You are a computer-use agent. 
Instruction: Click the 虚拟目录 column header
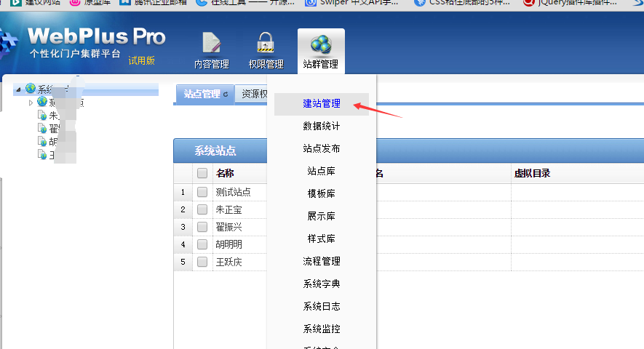pos(531,173)
